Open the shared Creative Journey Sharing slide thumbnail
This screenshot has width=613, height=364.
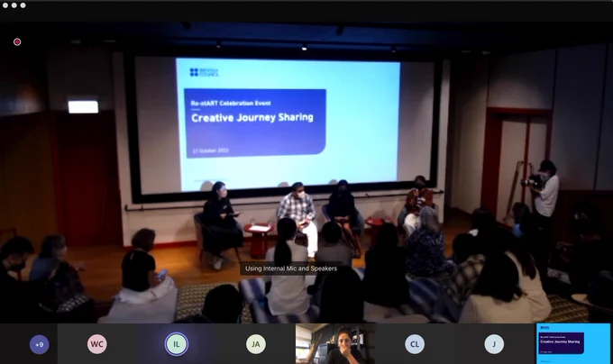573,343
